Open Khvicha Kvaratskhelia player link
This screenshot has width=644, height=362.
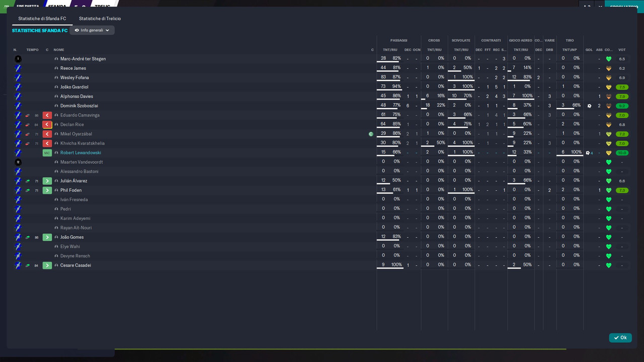(x=83, y=143)
